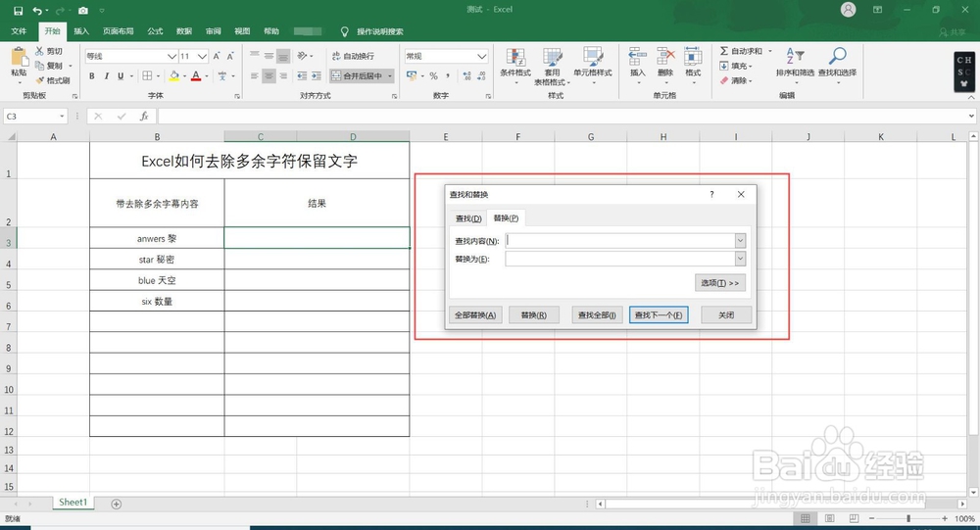The height and width of the screenshot is (530, 980).
Task: Click increase indent icon
Action: click(317, 76)
